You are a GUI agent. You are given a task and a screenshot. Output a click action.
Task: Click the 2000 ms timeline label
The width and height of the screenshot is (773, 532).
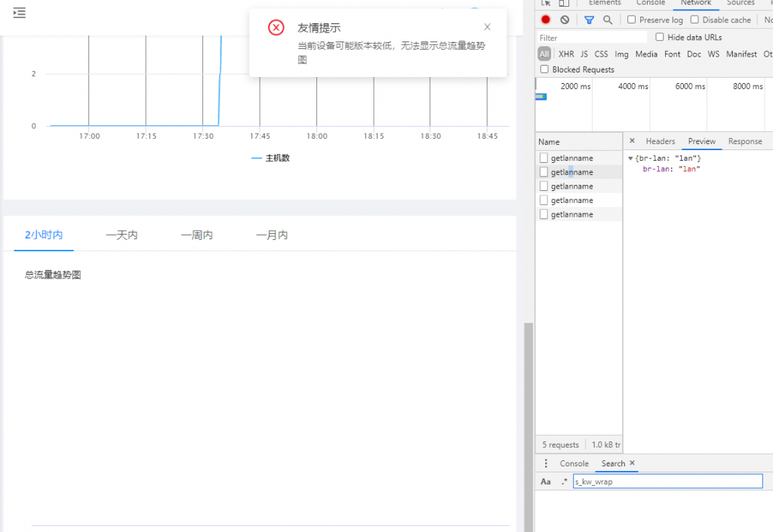coord(575,86)
